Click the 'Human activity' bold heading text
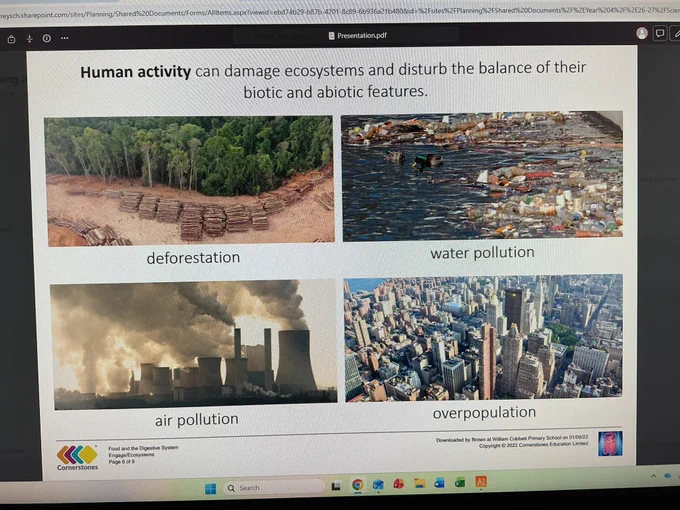Image resolution: width=680 pixels, height=510 pixels. 135,72
